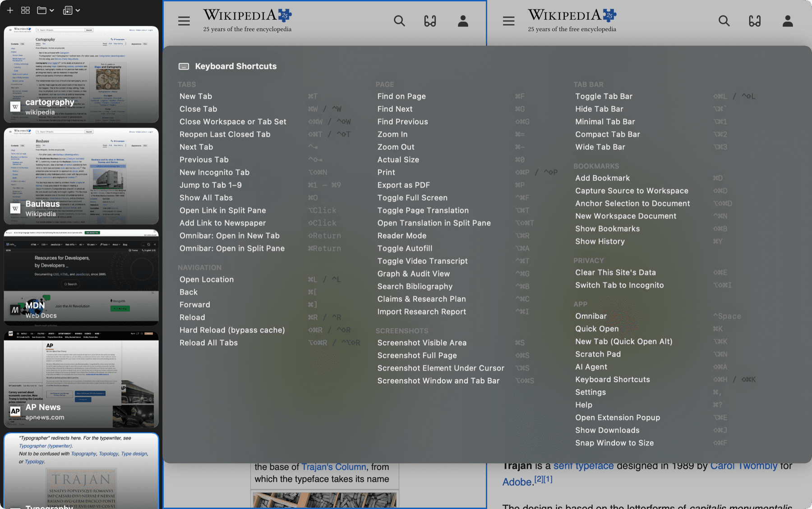Select Screenshot Full Page entry

point(467,355)
